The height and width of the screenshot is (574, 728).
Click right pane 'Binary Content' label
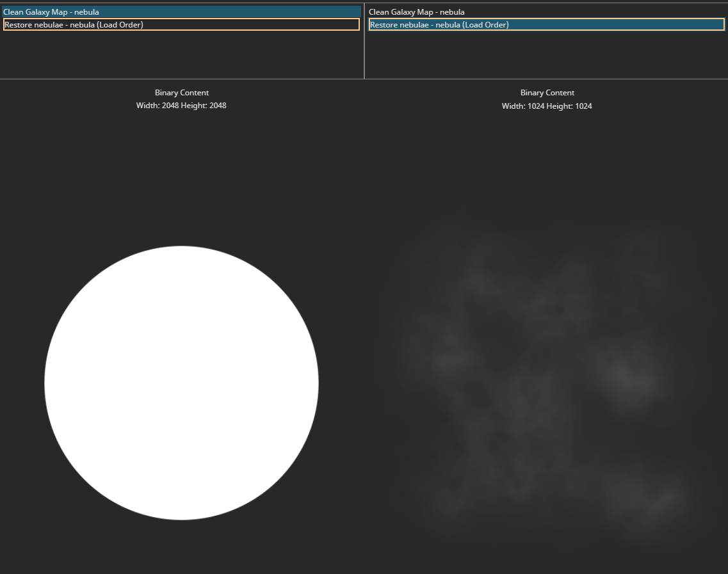coord(547,92)
